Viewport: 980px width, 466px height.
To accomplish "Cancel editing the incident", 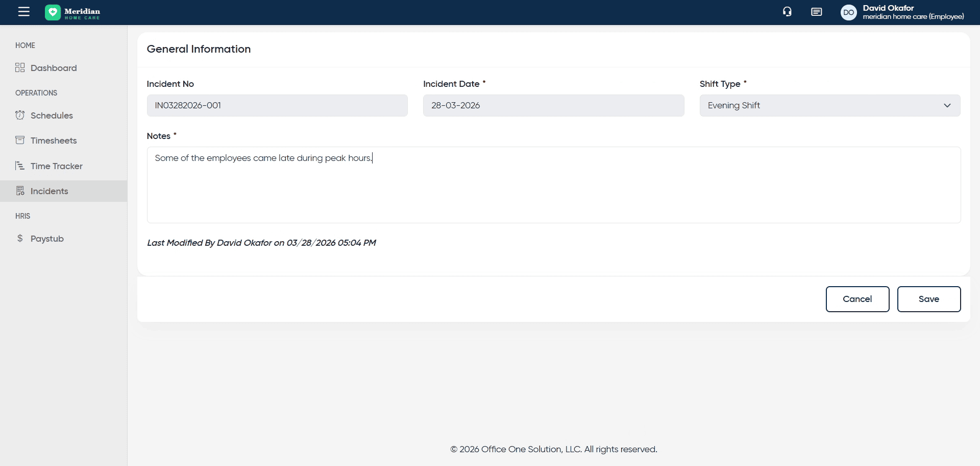I will click(857, 299).
